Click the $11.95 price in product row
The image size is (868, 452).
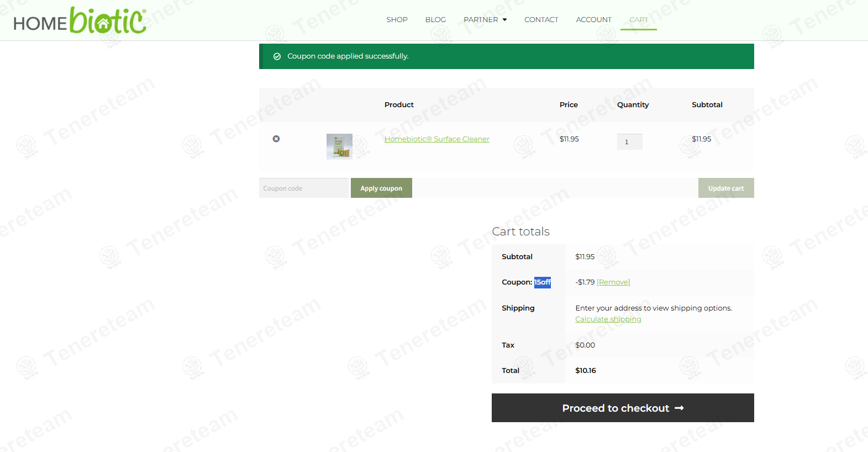pos(569,139)
